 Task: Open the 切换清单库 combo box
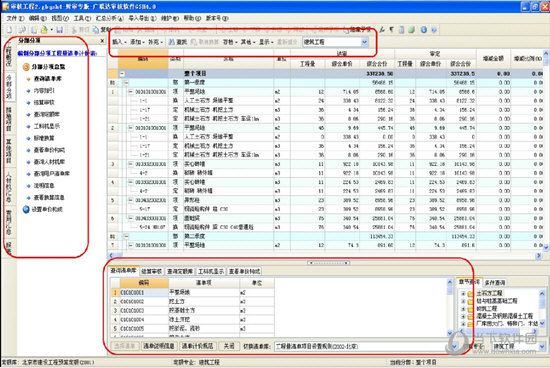click(x=366, y=347)
